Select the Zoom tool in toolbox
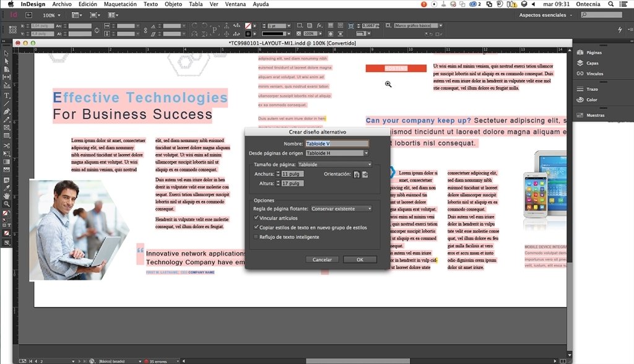634x364 pixels. tap(6, 204)
